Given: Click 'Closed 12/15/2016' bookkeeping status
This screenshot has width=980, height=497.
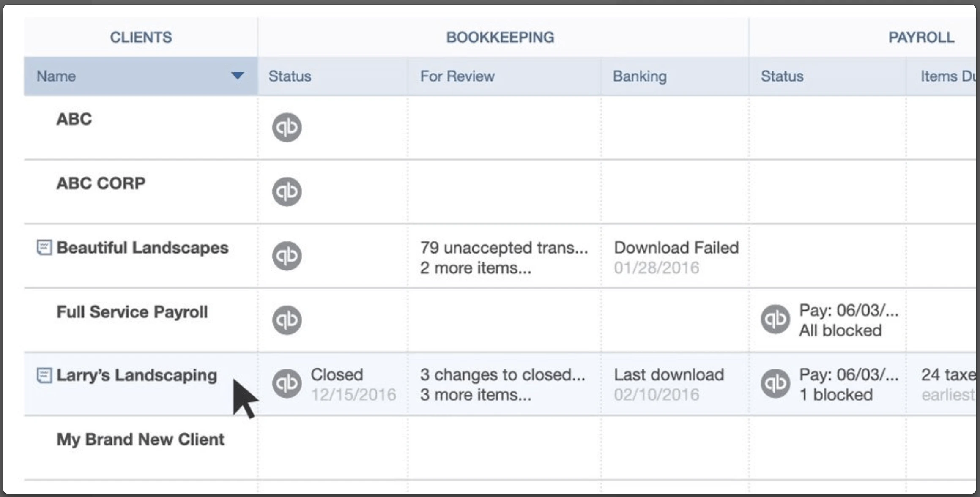Looking at the screenshot, I should (353, 384).
